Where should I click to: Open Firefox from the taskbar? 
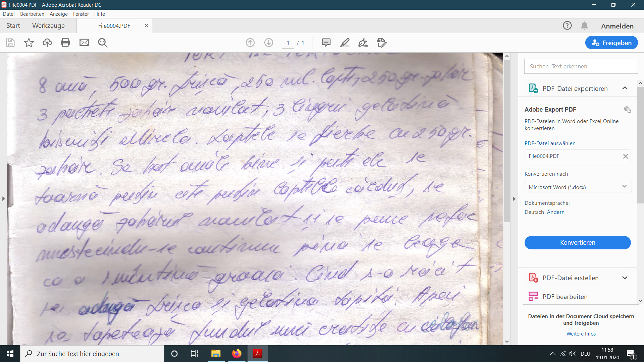point(237,354)
